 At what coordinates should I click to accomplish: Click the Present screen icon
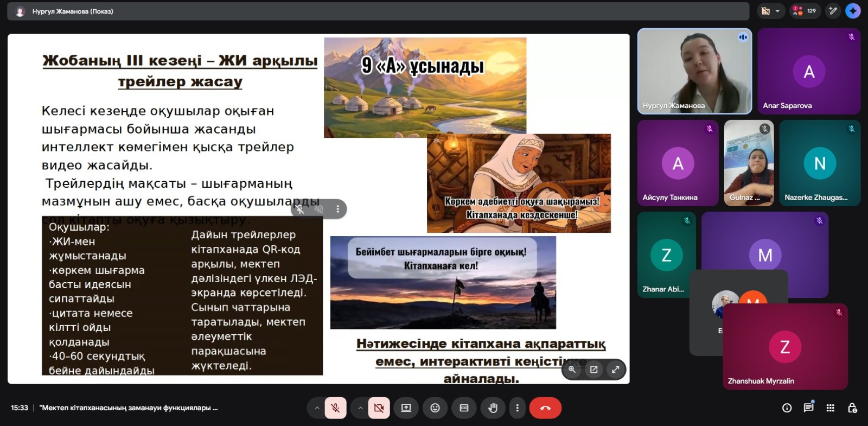(x=406, y=408)
